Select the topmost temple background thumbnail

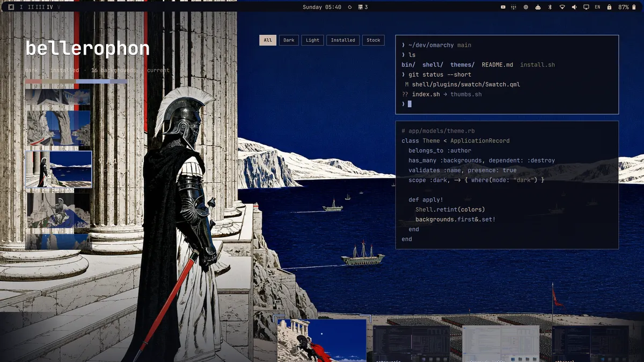pos(57,97)
